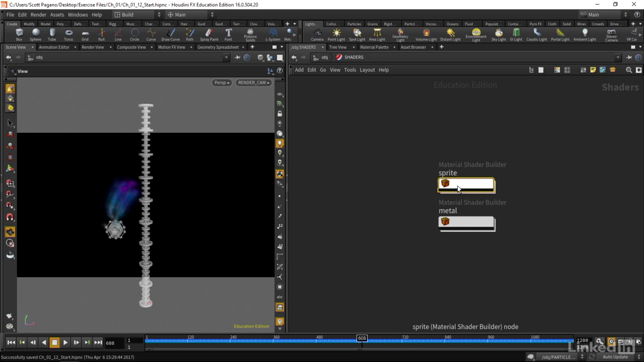
Task: Select the Tube shelf tool
Action: click(x=52, y=35)
